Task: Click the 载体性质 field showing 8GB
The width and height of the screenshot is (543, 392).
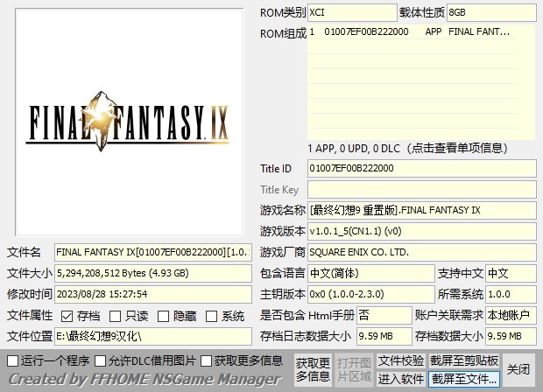Action: [x=491, y=13]
